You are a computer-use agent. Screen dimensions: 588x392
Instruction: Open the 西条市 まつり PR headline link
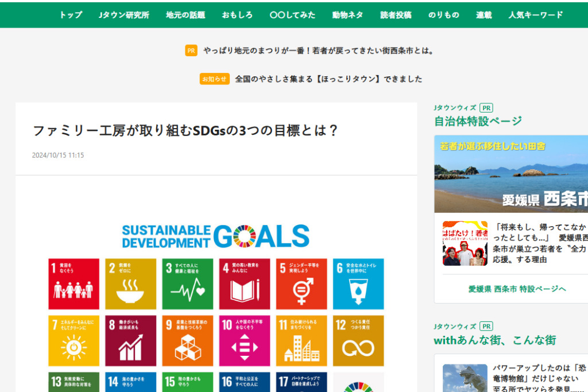click(x=318, y=51)
